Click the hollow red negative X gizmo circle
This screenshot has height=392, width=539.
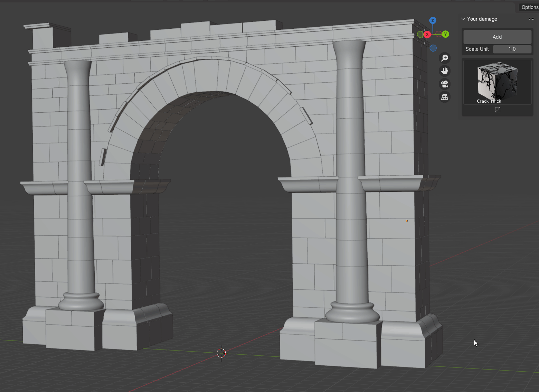pyautogui.click(x=438, y=34)
